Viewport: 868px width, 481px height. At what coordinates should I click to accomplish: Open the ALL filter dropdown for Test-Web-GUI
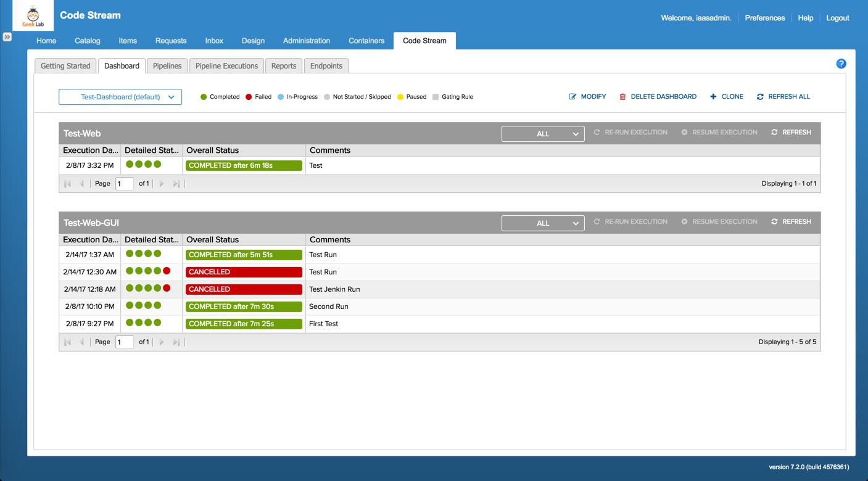coord(543,223)
